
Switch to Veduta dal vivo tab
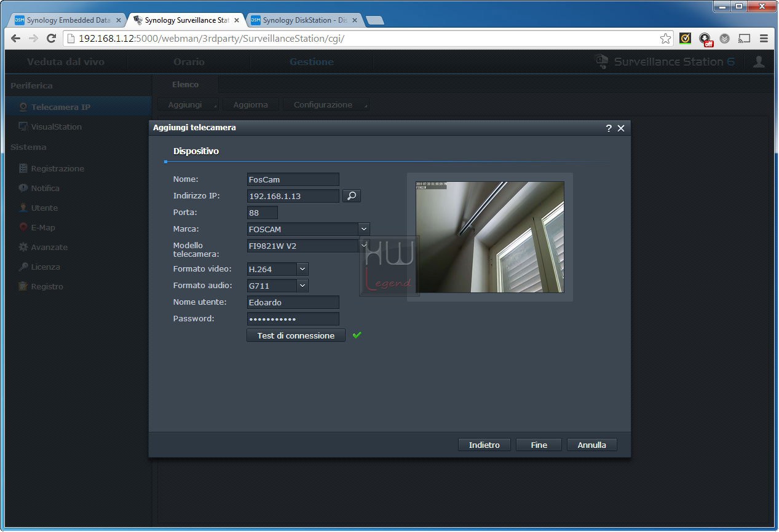[66, 61]
